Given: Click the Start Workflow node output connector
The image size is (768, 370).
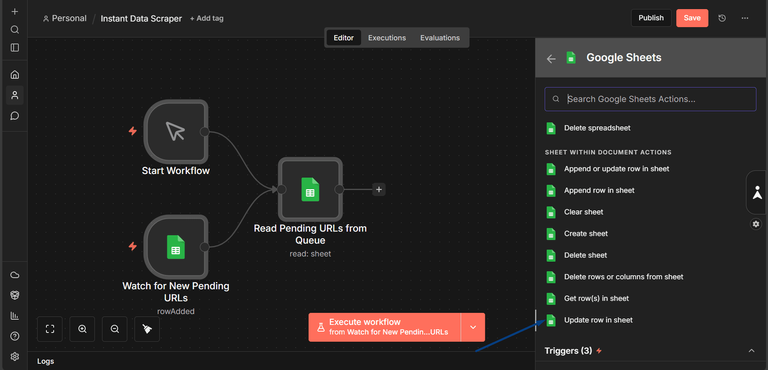Looking at the screenshot, I should point(204,132).
